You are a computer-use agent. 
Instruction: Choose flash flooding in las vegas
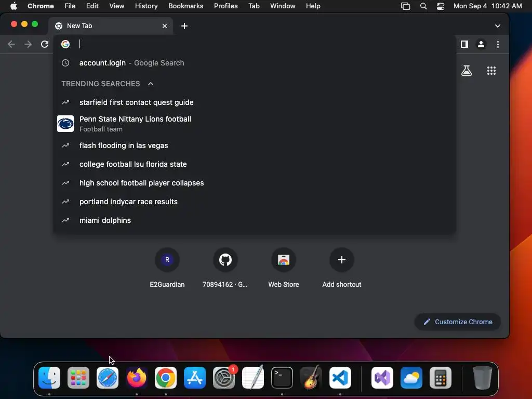coord(255,145)
